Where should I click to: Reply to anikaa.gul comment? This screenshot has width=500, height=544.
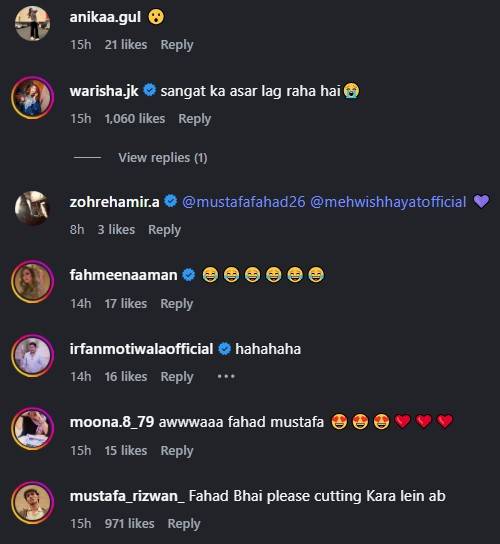pos(177,45)
